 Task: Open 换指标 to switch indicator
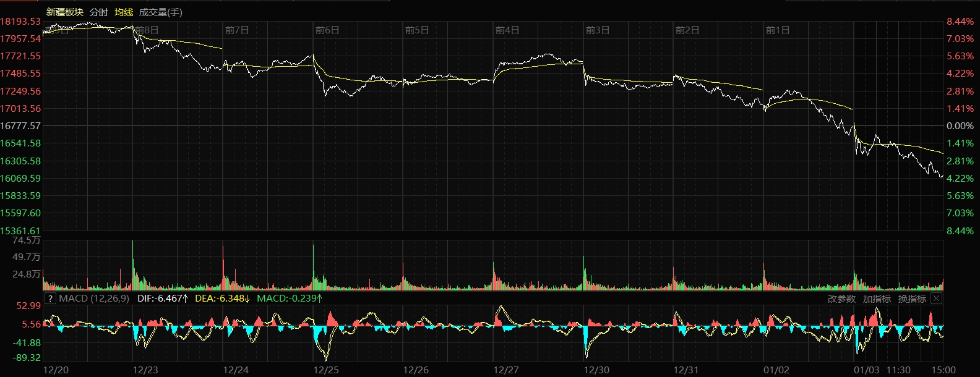[x=912, y=299]
